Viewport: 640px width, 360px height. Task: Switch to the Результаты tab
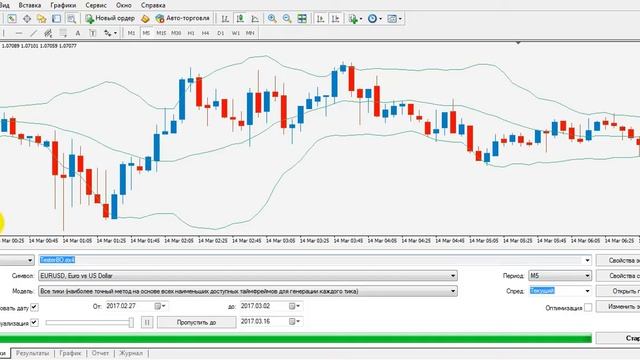[32, 353]
